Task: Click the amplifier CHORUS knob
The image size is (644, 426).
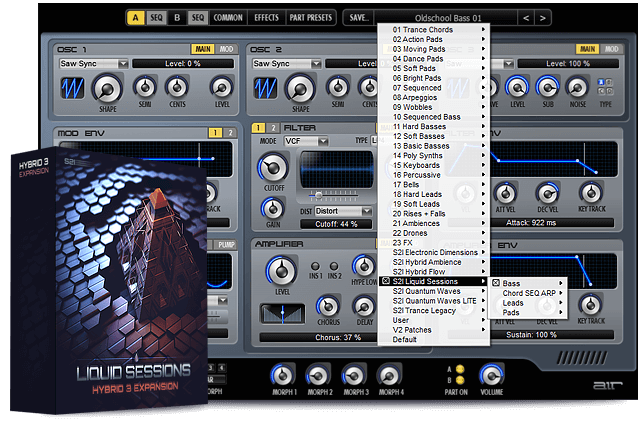Action: (x=327, y=306)
